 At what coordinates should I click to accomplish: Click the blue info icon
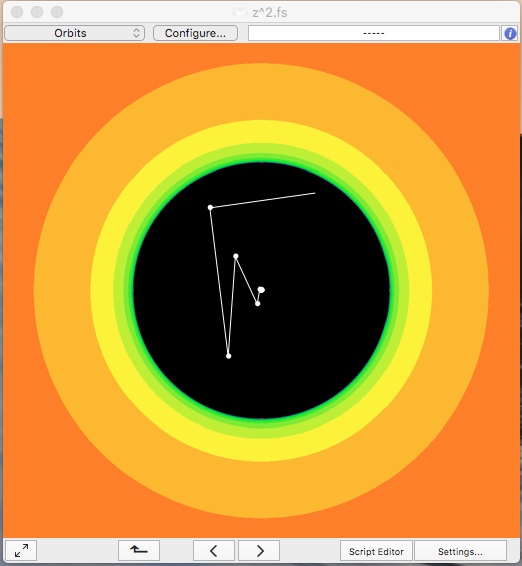(x=510, y=34)
